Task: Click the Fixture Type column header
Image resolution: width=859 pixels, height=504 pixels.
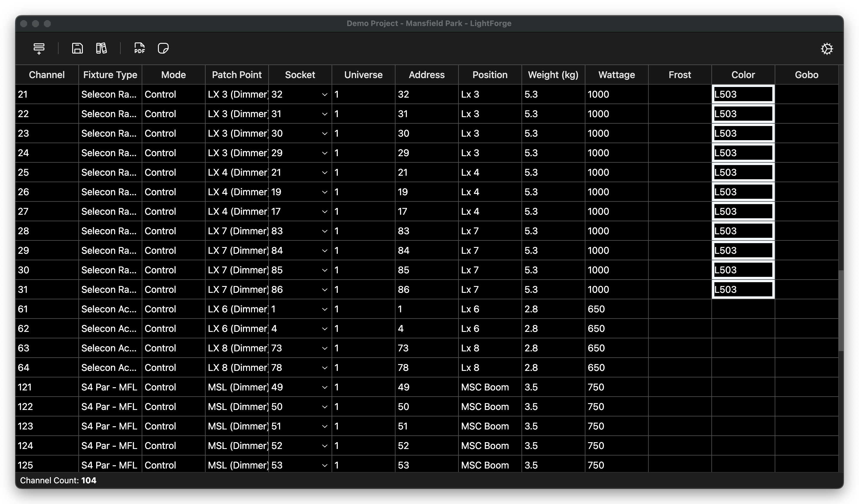Action: [x=110, y=75]
